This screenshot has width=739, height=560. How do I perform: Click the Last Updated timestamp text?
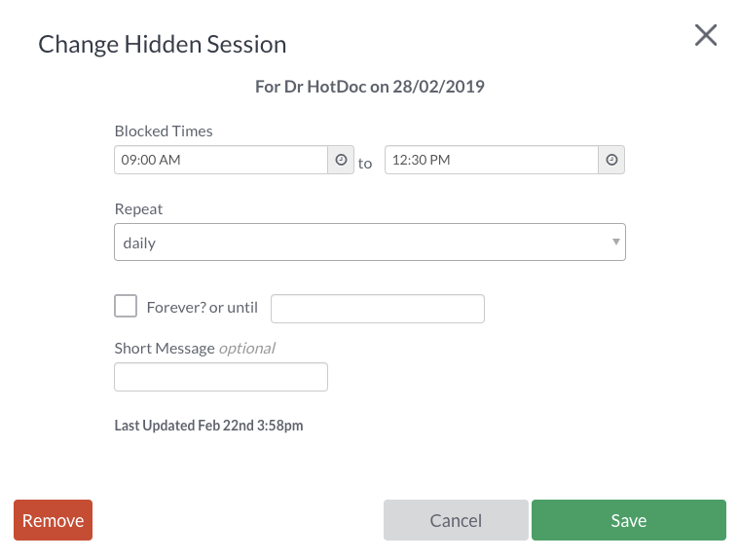[208, 426]
